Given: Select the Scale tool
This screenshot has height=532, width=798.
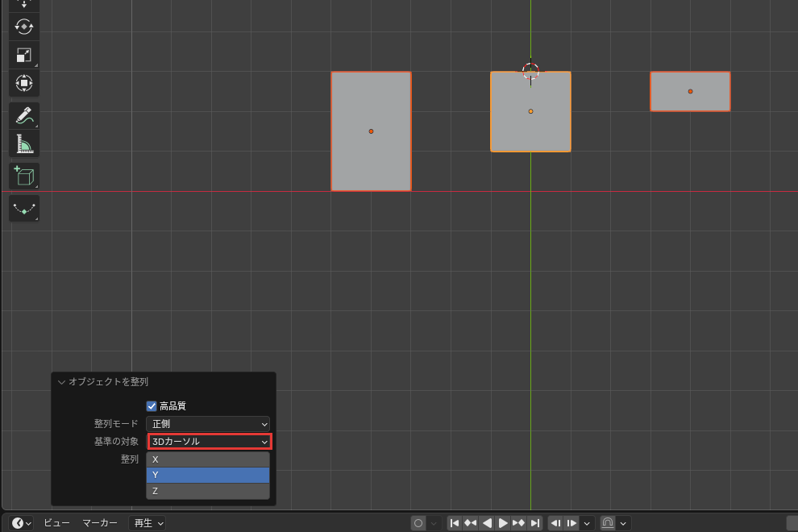Looking at the screenshot, I should [x=24, y=55].
